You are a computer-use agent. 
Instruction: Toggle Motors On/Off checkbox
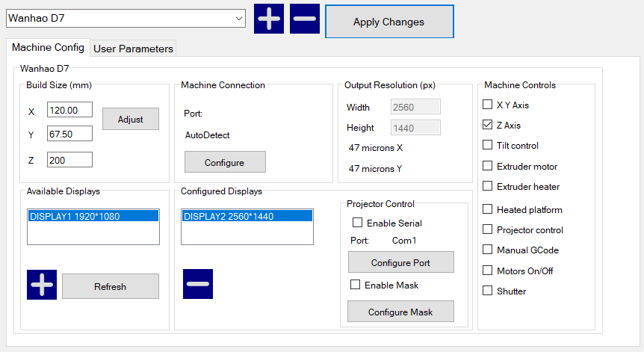click(488, 271)
